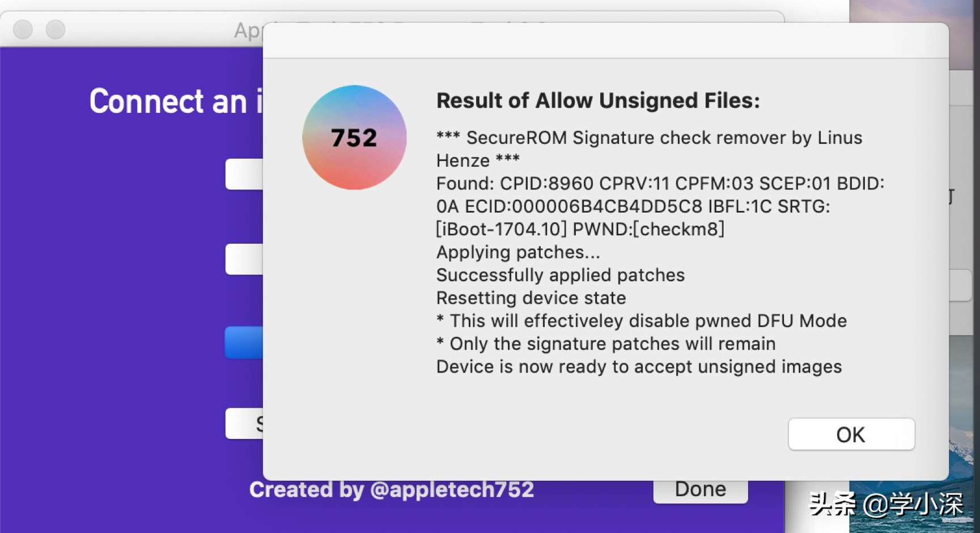The height and width of the screenshot is (533, 980).
Task: Click the Result of Allow Unsigned Files heading
Action: click(x=598, y=100)
